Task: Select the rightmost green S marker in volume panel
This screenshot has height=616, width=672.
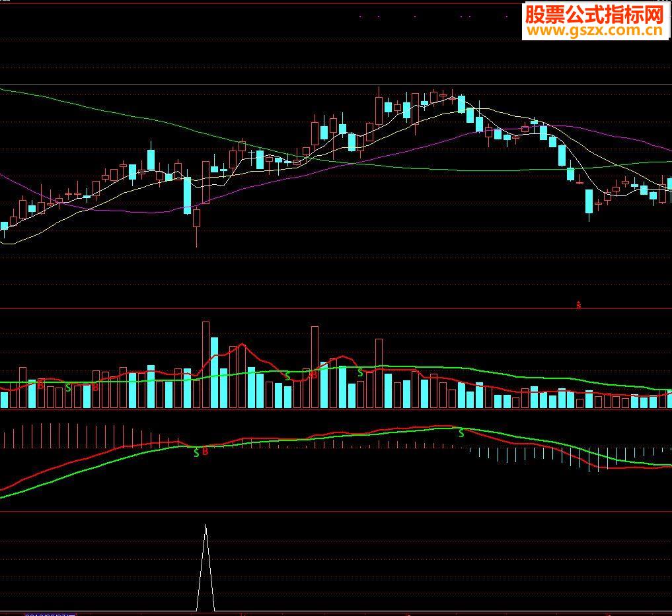Action: pyautogui.click(x=360, y=373)
